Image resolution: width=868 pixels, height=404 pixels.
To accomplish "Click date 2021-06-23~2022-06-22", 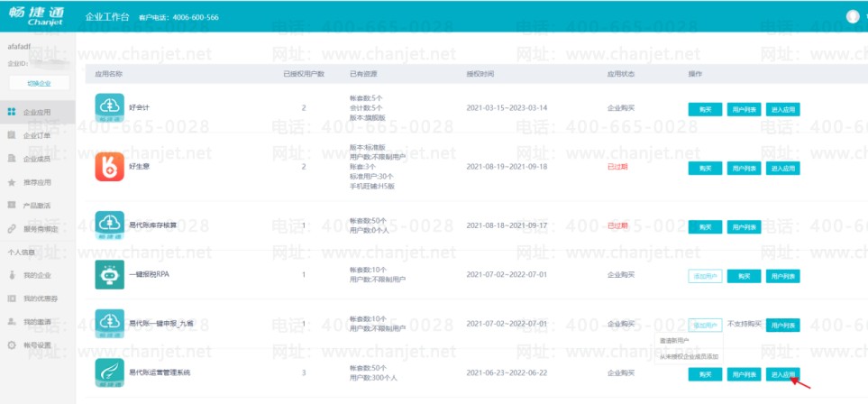I will (507, 373).
